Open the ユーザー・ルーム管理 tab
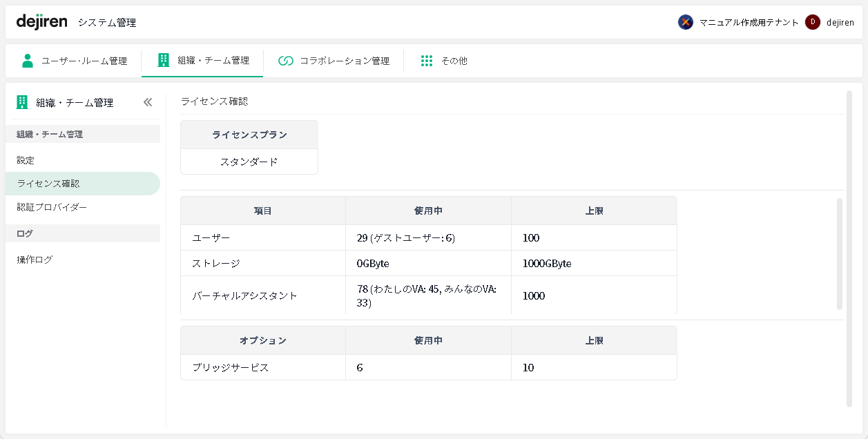Viewport: 868px width, 439px height. pos(84,61)
